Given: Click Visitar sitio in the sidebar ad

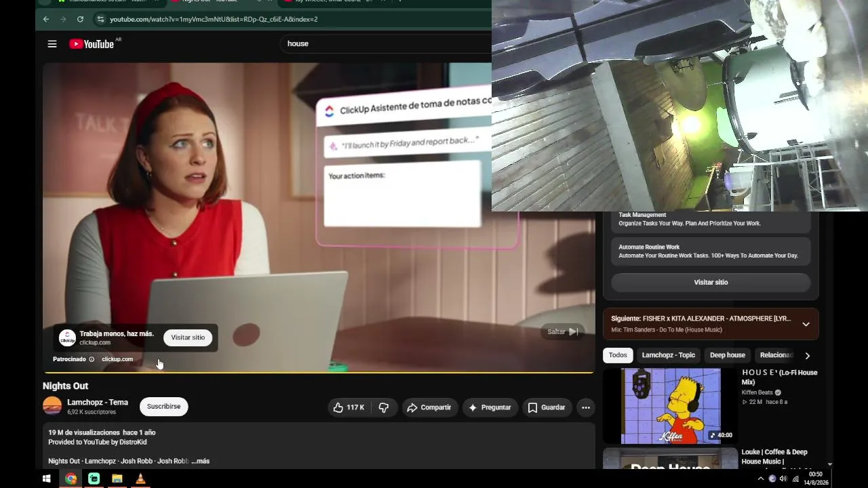Looking at the screenshot, I should pos(711,282).
